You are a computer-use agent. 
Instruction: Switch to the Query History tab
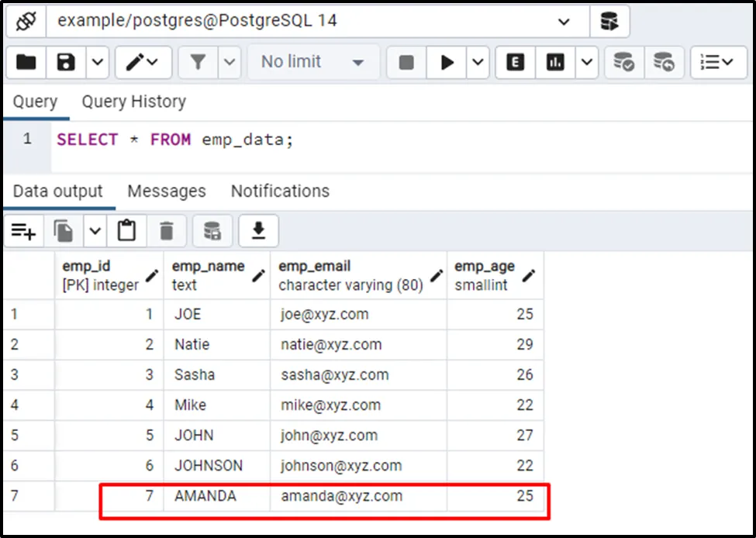click(x=133, y=102)
